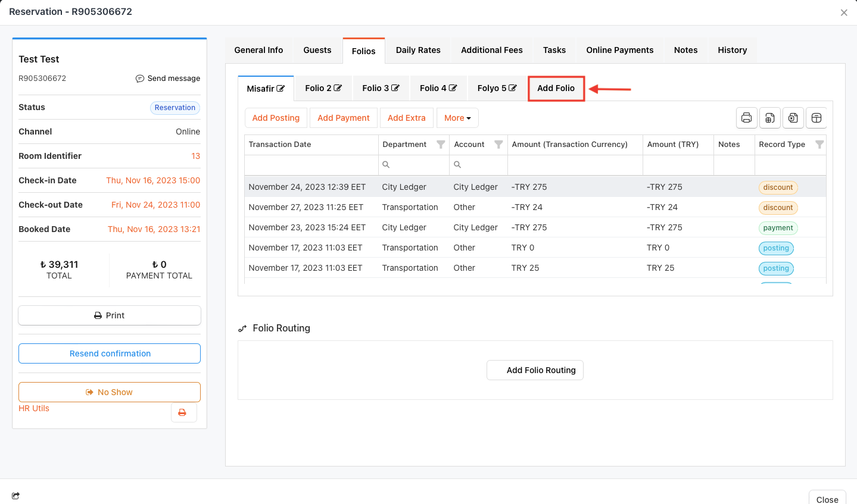Switch to the Daily Rates tab
This screenshot has height=504, width=857.
(418, 50)
